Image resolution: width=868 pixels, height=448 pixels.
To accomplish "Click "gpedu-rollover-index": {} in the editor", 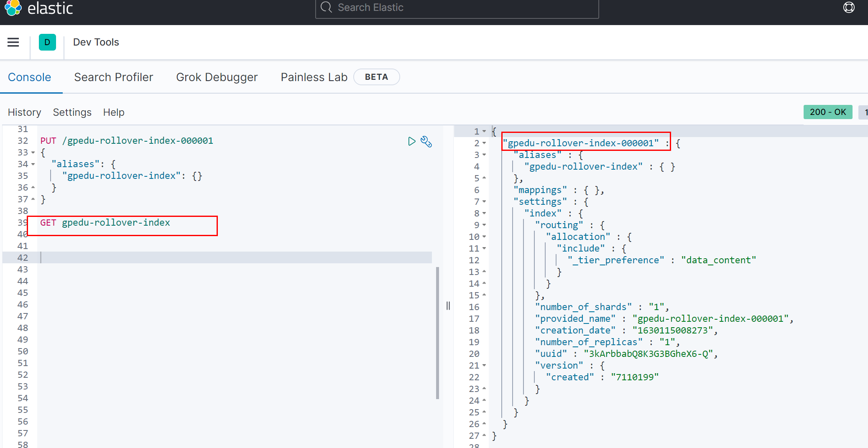I will [133, 176].
